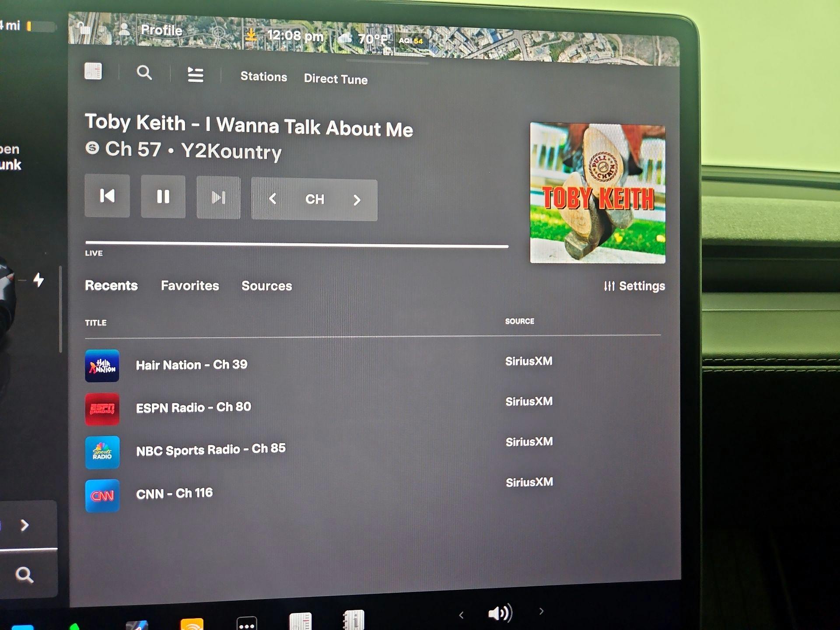The height and width of the screenshot is (630, 840).
Task: Switch to the Favorites tab
Action: coord(190,286)
